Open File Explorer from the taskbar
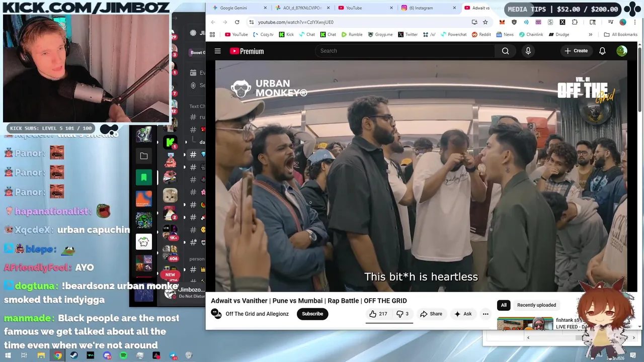The height and width of the screenshot is (362, 644). (x=41, y=355)
